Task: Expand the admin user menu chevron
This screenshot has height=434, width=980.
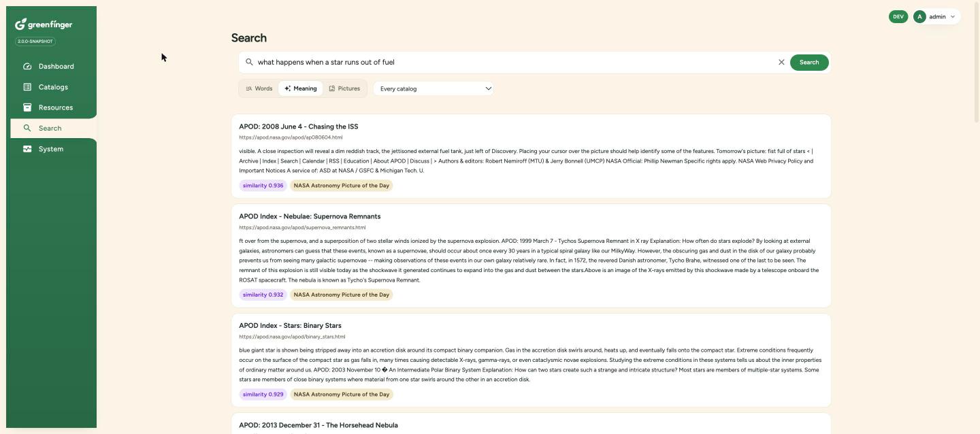Action: [x=953, y=17]
